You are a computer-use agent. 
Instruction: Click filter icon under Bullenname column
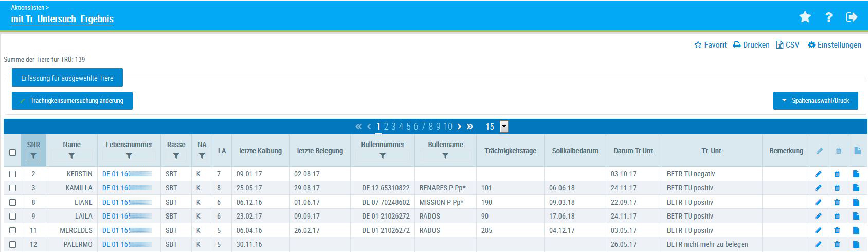coord(445,156)
